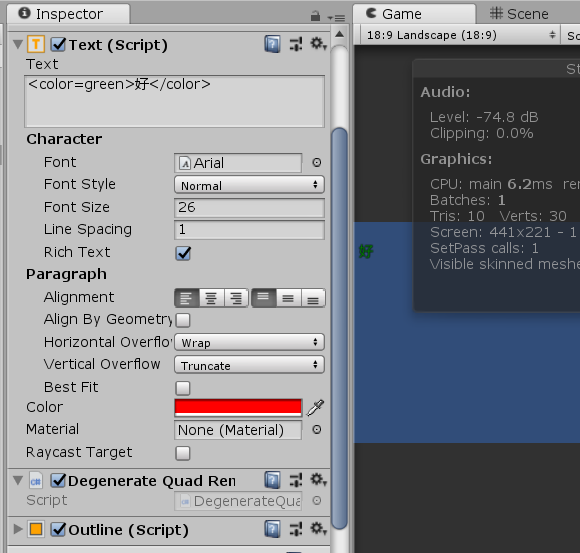Open the red Color swatch

pos(238,408)
